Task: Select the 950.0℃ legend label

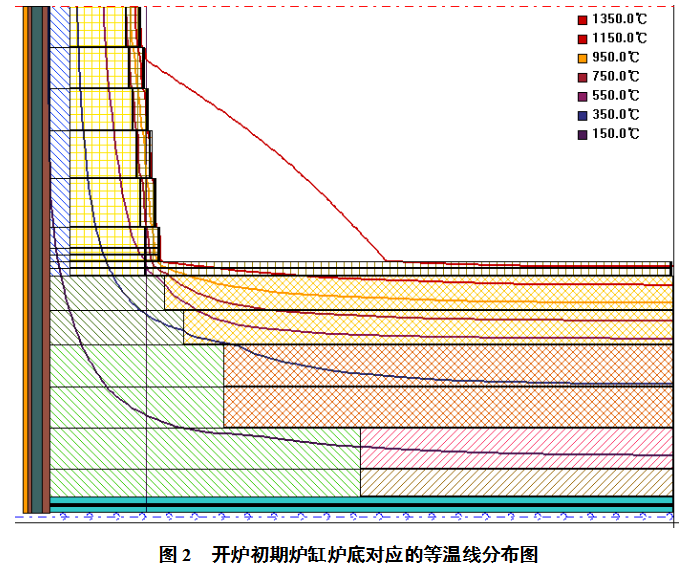Action: tap(616, 57)
